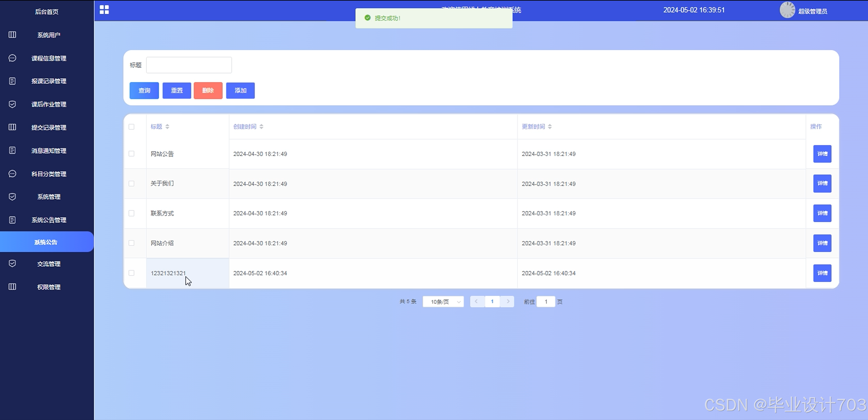868x420 pixels.
Task: Click the shield icon beside 课后作业管理
Action: [x=12, y=104]
